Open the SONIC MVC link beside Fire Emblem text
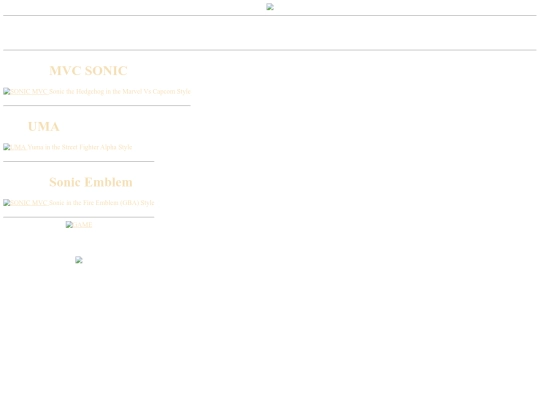The height and width of the screenshot is (405, 540). (x=26, y=202)
